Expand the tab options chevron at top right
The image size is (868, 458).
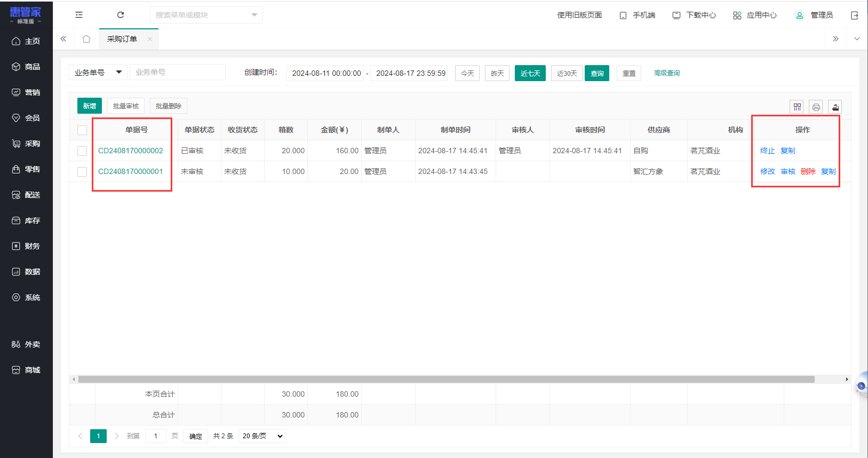tap(857, 39)
